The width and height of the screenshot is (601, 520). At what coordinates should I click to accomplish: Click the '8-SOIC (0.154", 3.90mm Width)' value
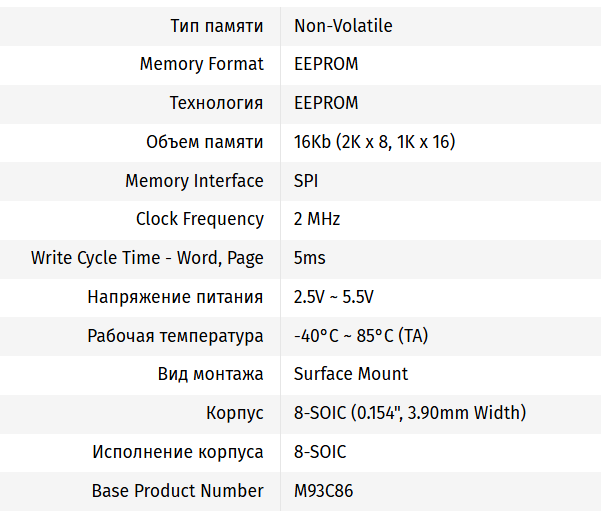tap(409, 413)
